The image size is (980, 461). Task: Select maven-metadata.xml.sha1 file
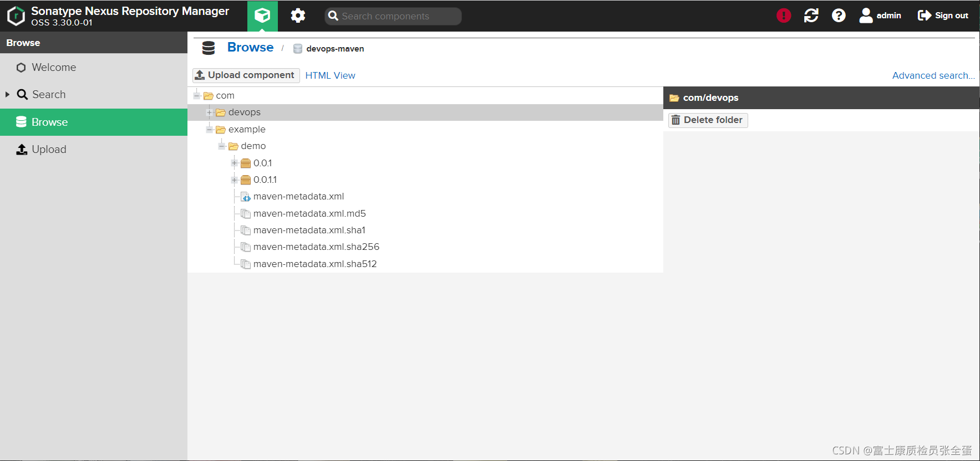tap(425, 230)
